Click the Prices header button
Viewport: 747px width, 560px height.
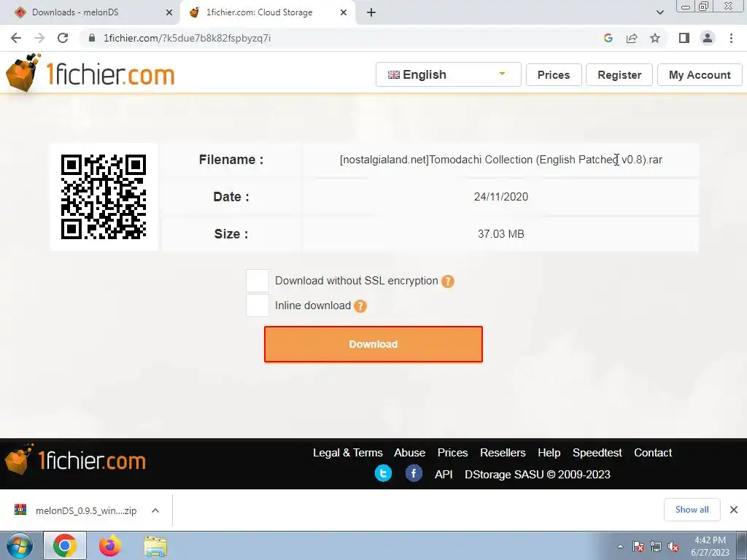tap(554, 75)
